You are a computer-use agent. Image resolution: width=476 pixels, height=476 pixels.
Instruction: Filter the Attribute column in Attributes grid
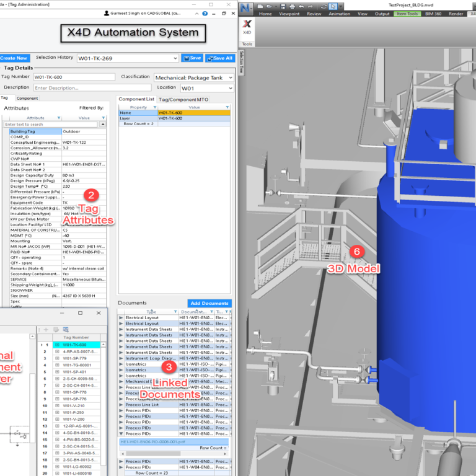point(59,118)
